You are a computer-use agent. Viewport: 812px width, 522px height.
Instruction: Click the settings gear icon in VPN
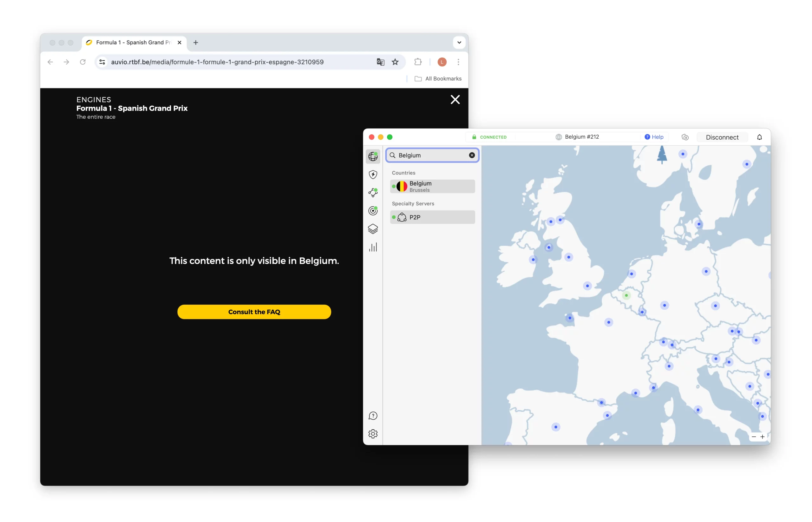pyautogui.click(x=373, y=433)
